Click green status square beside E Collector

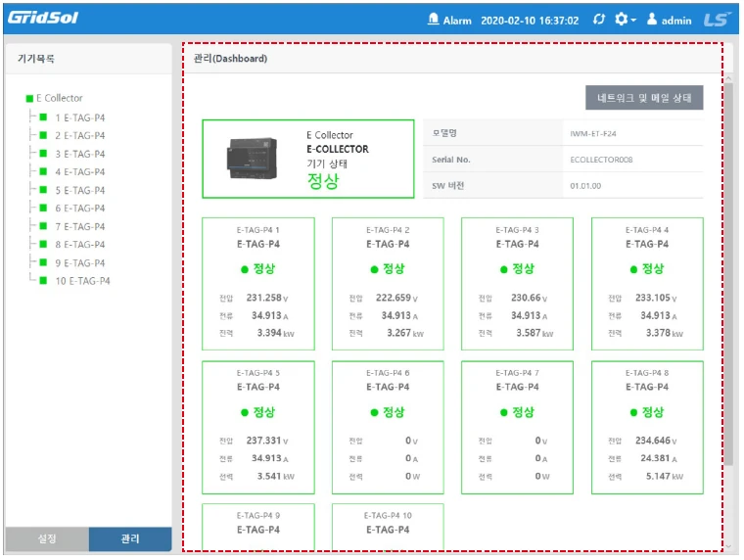(29, 99)
